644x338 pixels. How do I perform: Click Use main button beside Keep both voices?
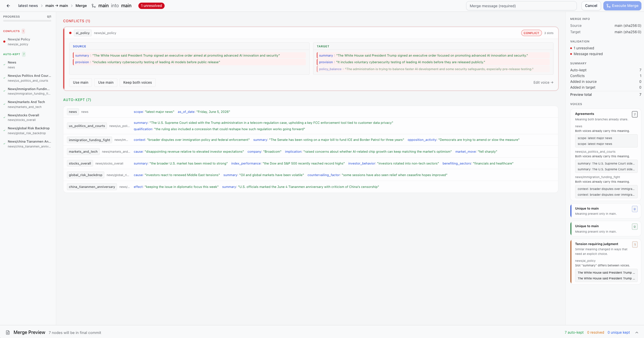point(106,83)
